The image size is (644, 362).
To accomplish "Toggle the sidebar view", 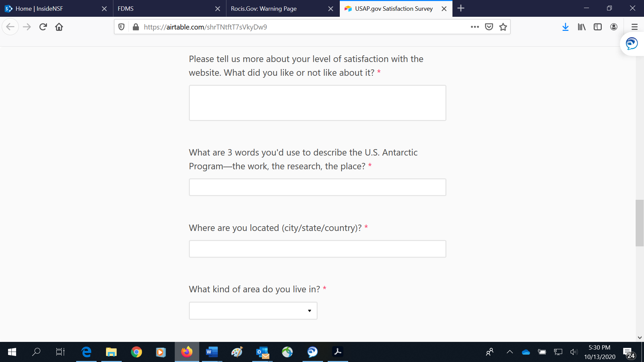I will tap(597, 27).
